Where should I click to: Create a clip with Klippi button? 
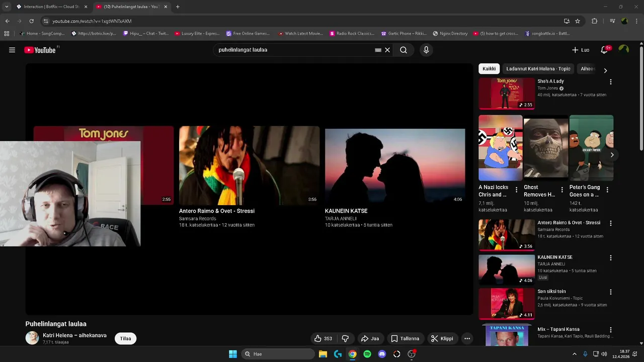pyautogui.click(x=442, y=338)
